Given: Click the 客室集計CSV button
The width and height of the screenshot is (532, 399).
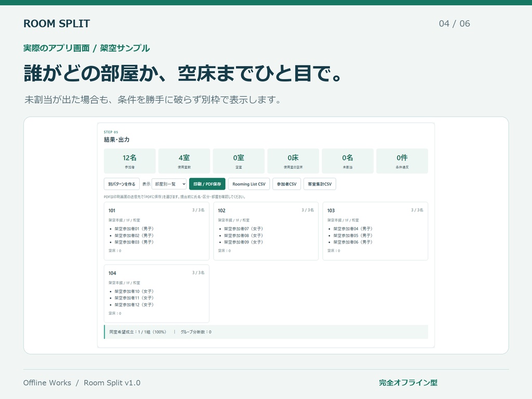Looking at the screenshot, I should pyautogui.click(x=320, y=184).
